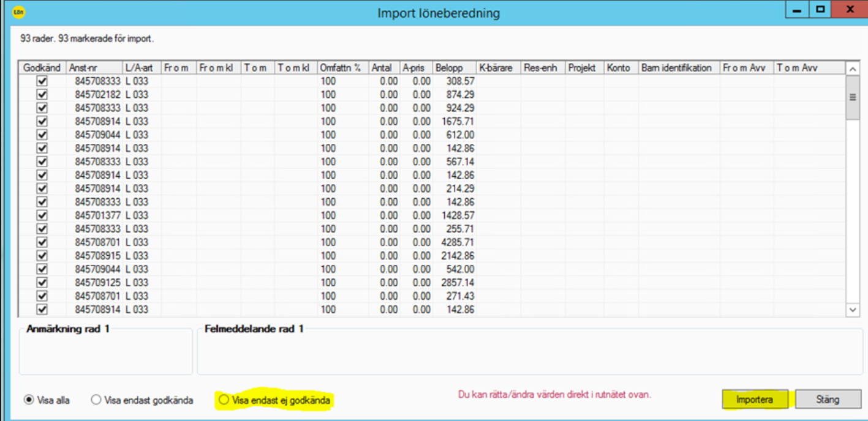Click the L/A-art column header
This screenshot has height=421, width=868.
coord(142,68)
